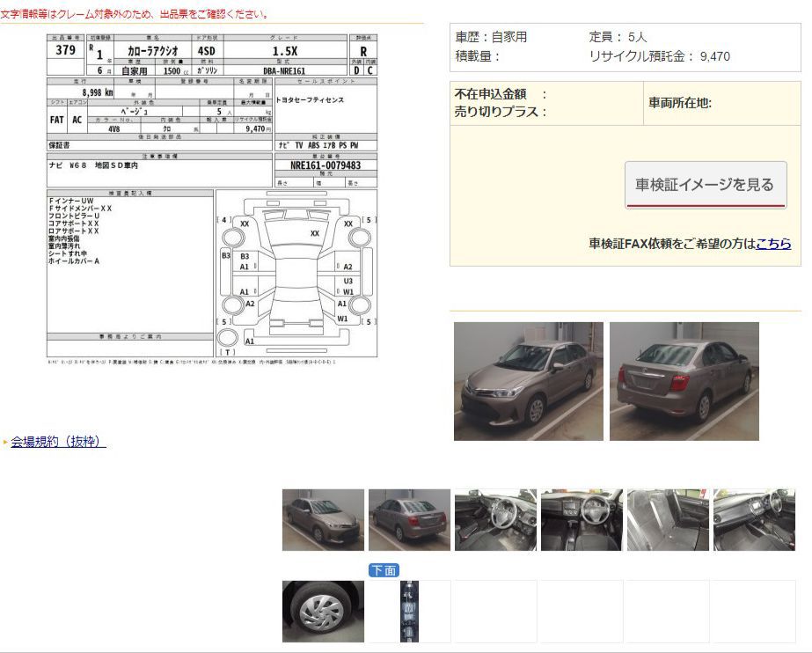Screen dimensions: 812x653
Task: Click the 車検証イメージを見る button
Action: (705, 185)
